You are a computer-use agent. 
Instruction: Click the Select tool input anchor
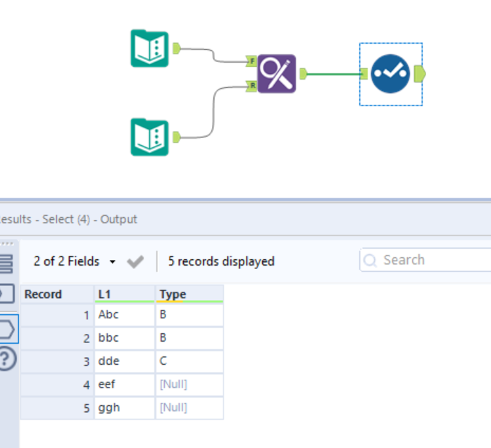(x=363, y=74)
